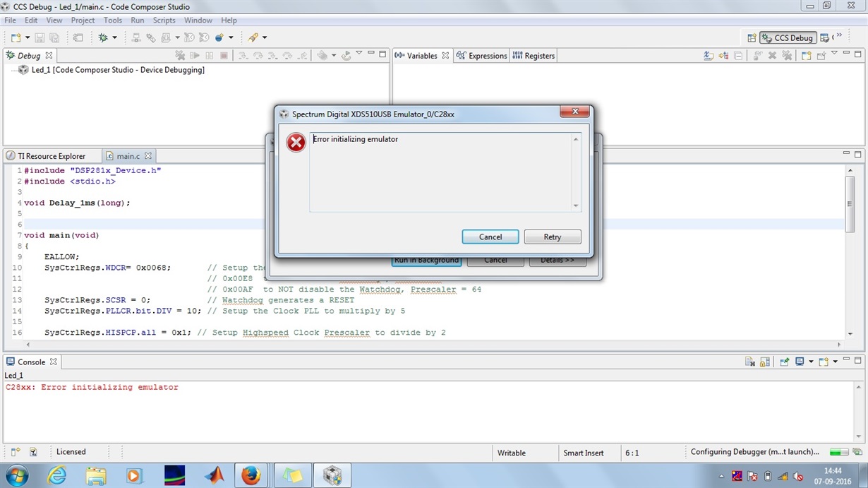868x488 pixels.
Task: Open the dropdown beside the Search flashlight icon
Action: [265, 37]
